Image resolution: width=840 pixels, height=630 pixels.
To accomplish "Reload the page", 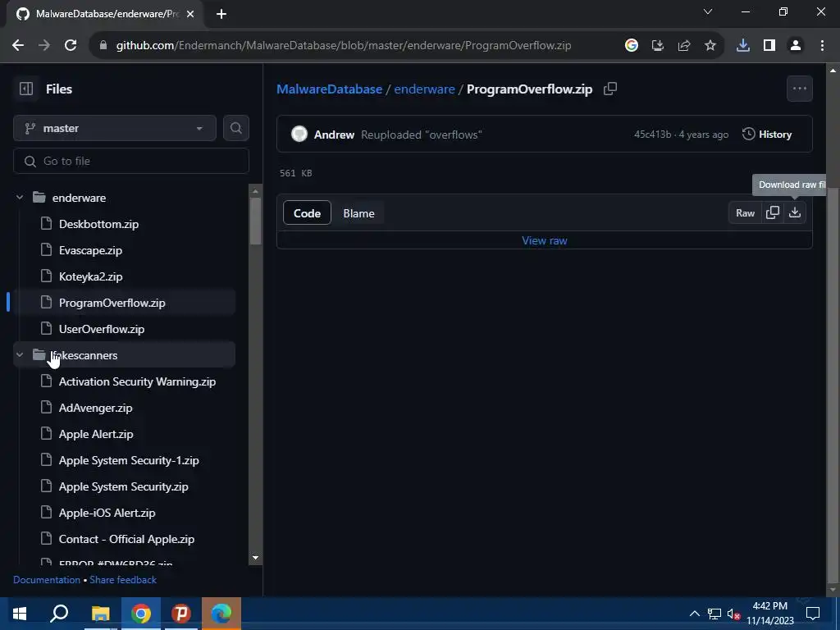I will point(71,45).
